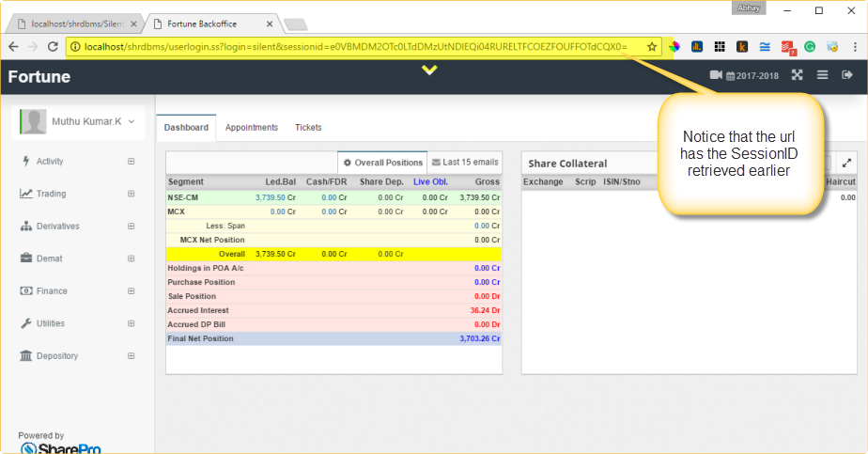This screenshot has height=454, width=868.
Task: Click the browser reload button
Action: (53, 46)
